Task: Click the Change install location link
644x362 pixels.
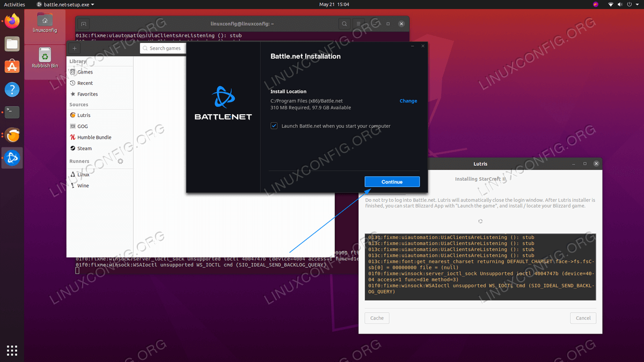Action: tap(408, 101)
